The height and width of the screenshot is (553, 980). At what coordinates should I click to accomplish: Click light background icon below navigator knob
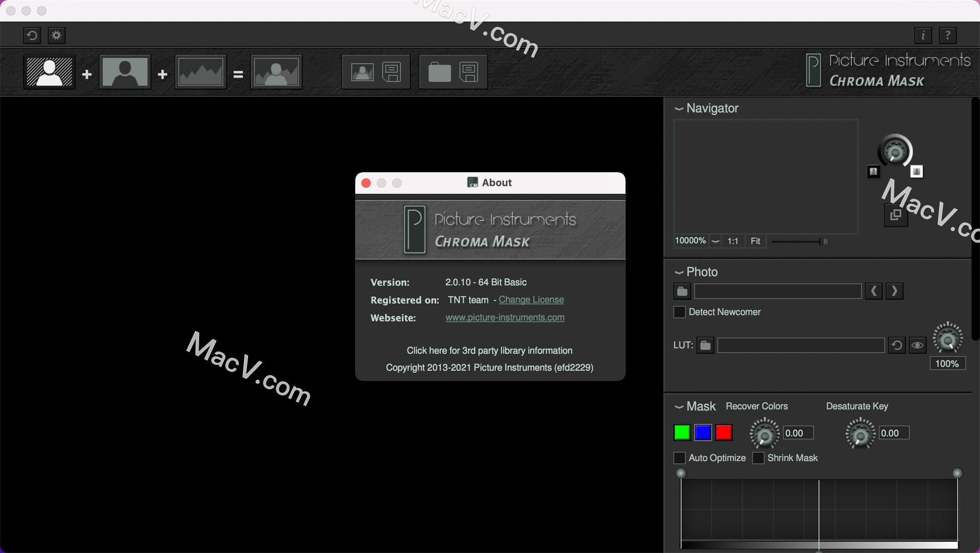[x=917, y=172]
